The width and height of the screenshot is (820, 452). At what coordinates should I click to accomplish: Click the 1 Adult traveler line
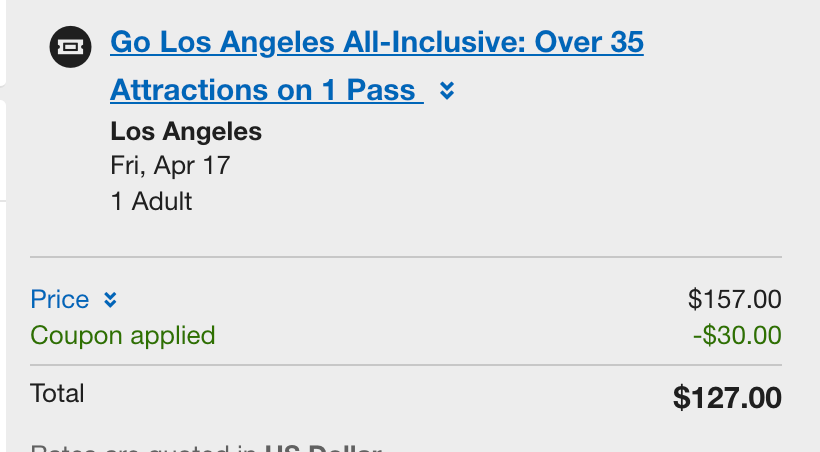coord(151,200)
